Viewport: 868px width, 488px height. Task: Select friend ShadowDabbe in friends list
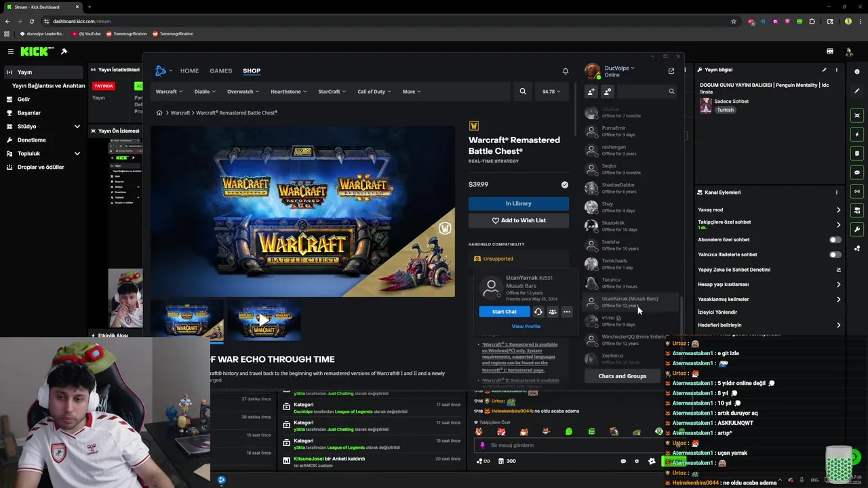pos(630,188)
